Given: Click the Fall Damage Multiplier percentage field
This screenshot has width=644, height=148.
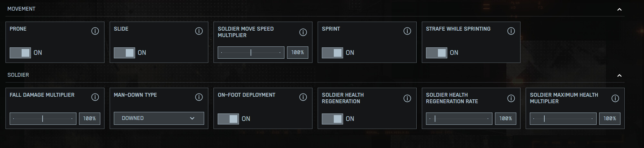Looking at the screenshot, I should (90, 119).
